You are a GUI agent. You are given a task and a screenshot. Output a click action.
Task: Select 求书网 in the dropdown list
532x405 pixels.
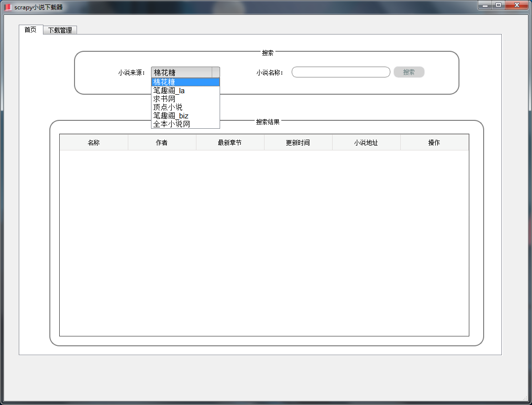(185, 99)
